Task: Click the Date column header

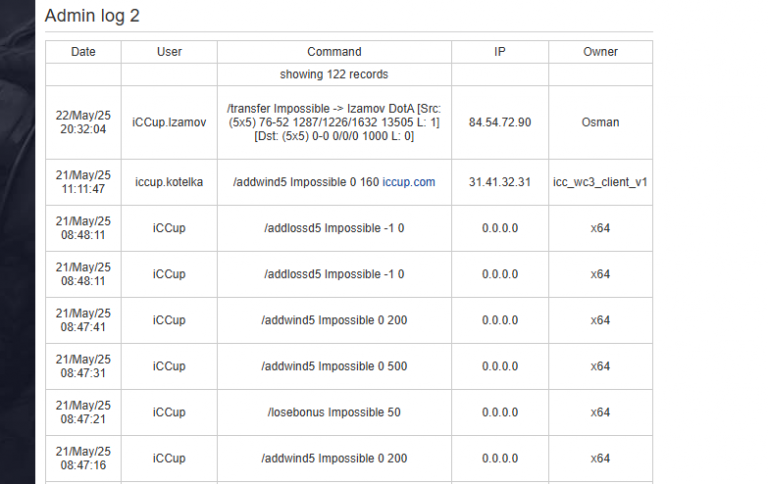Action: pos(83,52)
